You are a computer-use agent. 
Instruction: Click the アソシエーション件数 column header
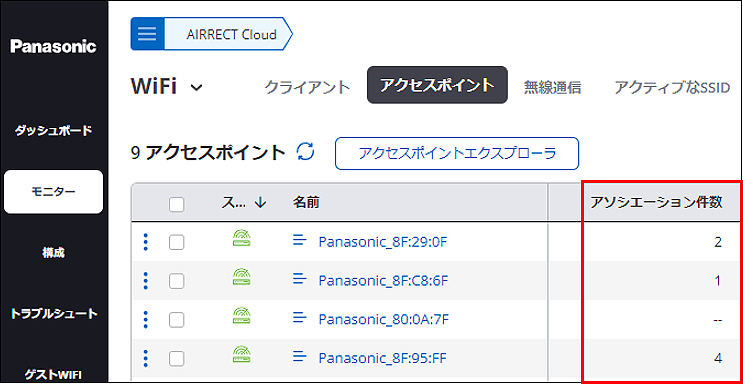(x=656, y=203)
